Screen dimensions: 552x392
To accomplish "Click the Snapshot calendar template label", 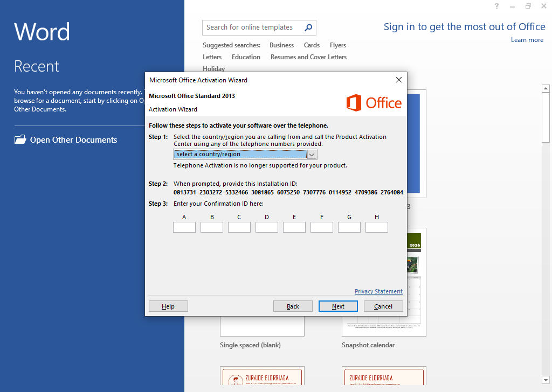I will [368, 345].
